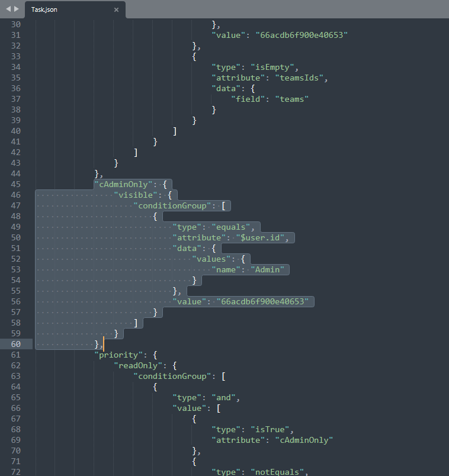Place cursor on "priority" key on line 61
Image resolution: width=449 pixels, height=476 pixels.
point(119,355)
